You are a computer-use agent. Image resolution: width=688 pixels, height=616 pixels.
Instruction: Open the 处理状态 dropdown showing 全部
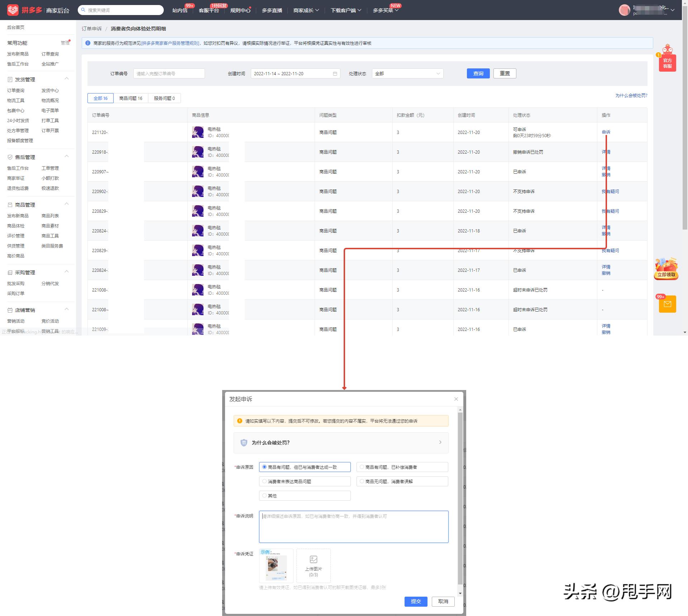pos(407,74)
